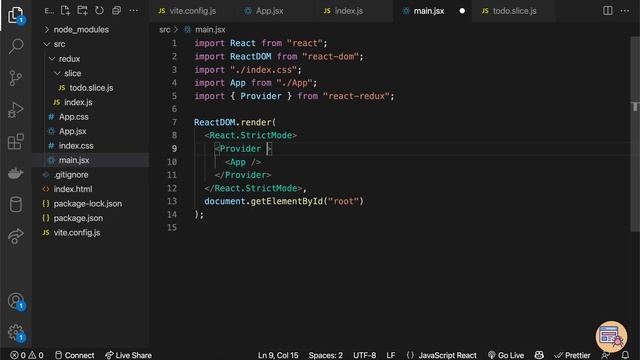Close main.jsx tab via unsaved dot
This screenshot has height=360, width=640.
[x=462, y=11]
